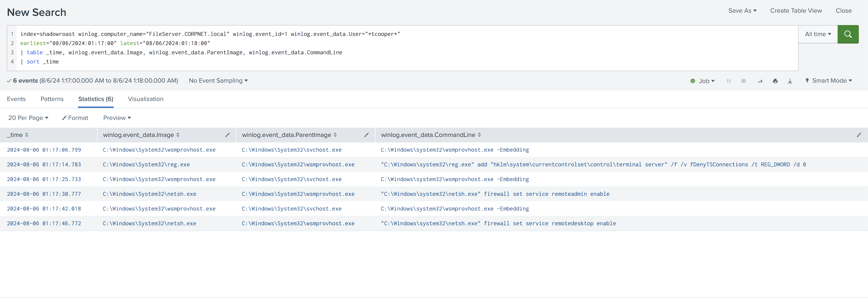Sort by _time column arrows

click(x=27, y=135)
